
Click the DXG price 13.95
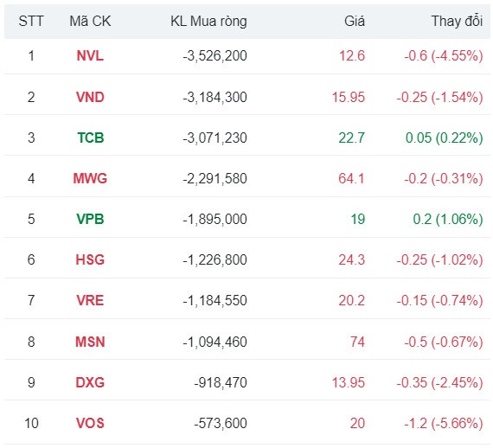[349, 383]
